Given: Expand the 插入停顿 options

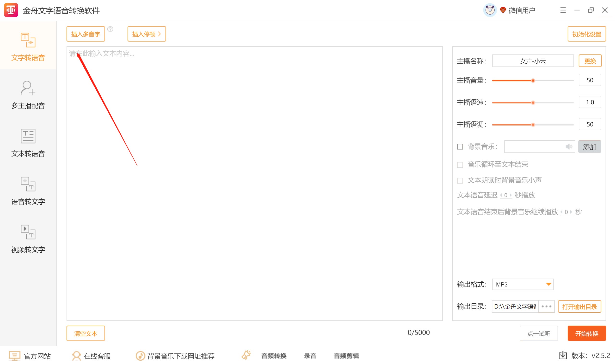Looking at the screenshot, I should tap(147, 34).
